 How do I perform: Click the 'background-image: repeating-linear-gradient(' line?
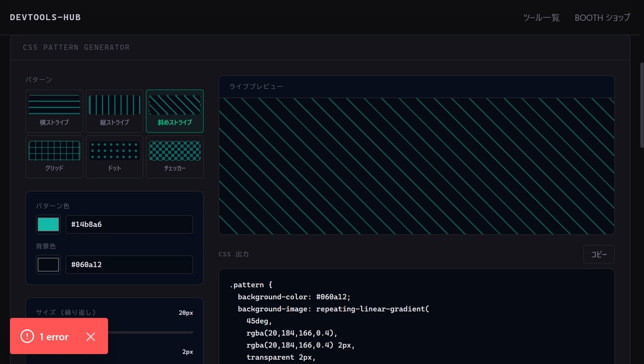tap(333, 309)
